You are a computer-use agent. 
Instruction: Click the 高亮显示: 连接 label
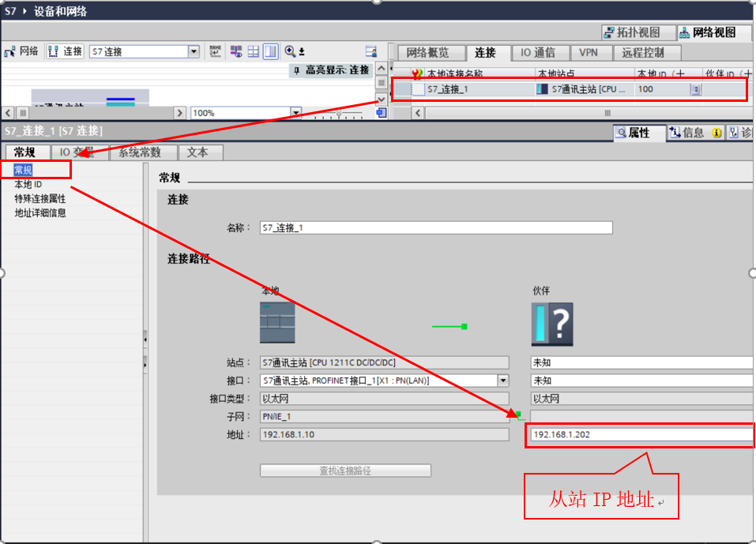(337, 70)
